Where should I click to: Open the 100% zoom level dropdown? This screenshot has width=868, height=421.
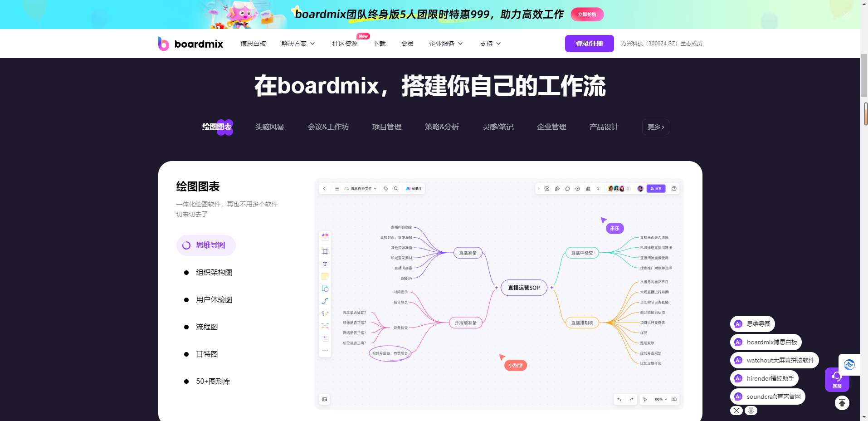click(660, 399)
